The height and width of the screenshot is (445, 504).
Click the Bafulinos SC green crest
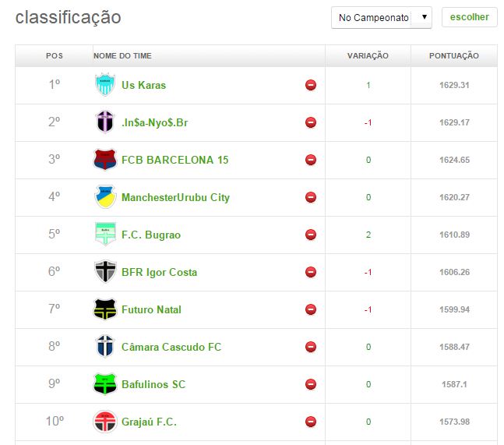(104, 384)
